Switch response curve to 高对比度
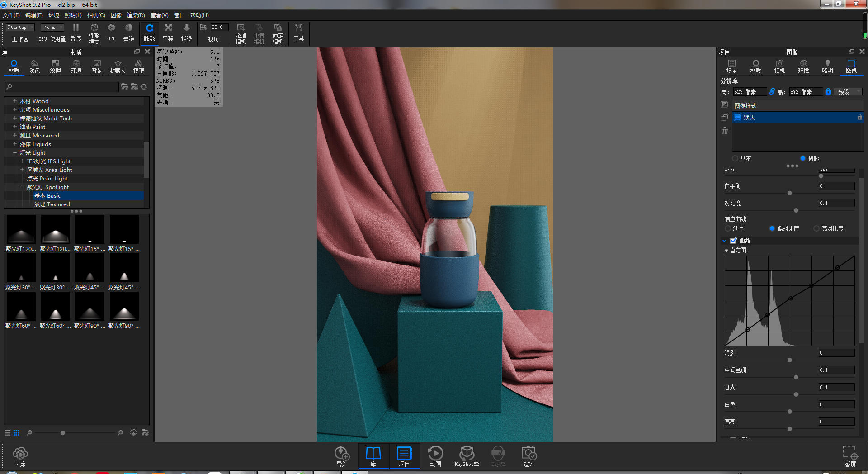Screen dimensions: 868x474 pos(816,228)
